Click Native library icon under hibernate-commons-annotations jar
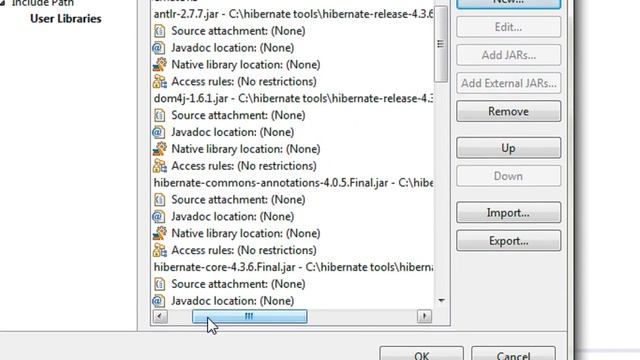This screenshot has width=640, height=360. click(160, 233)
